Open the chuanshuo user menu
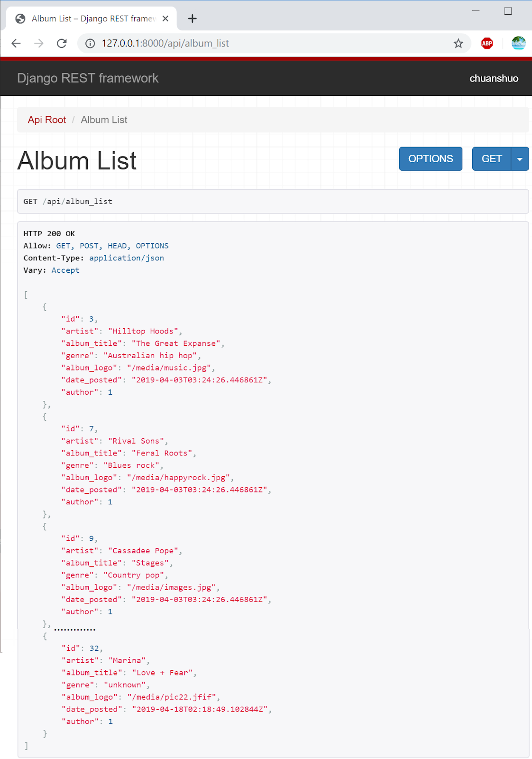Screen dimensions: 532x759 [494, 78]
